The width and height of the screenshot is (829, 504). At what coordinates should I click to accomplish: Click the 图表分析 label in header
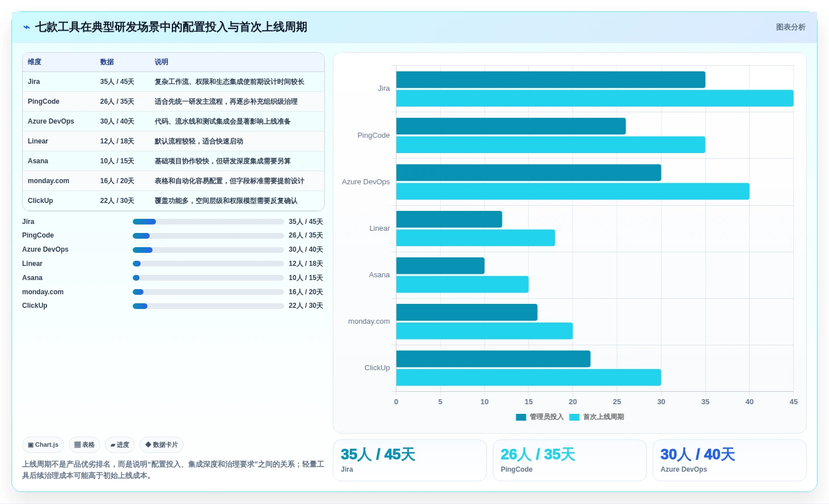coord(790,27)
